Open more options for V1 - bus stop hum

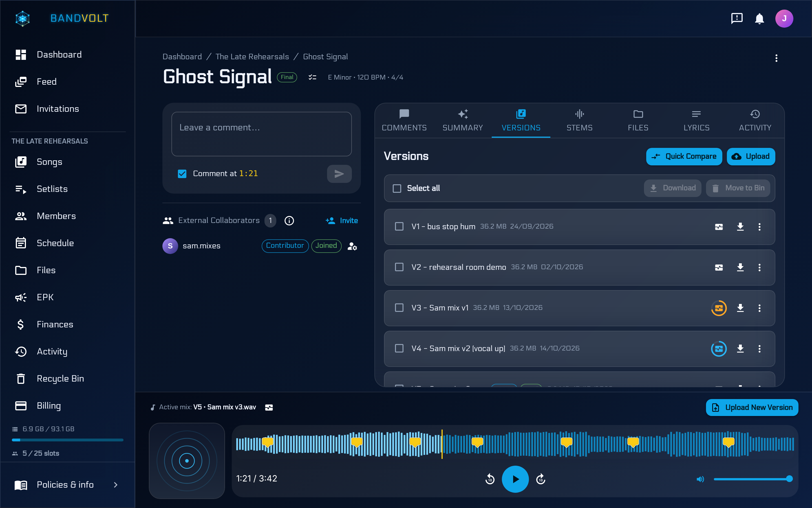pos(760,227)
